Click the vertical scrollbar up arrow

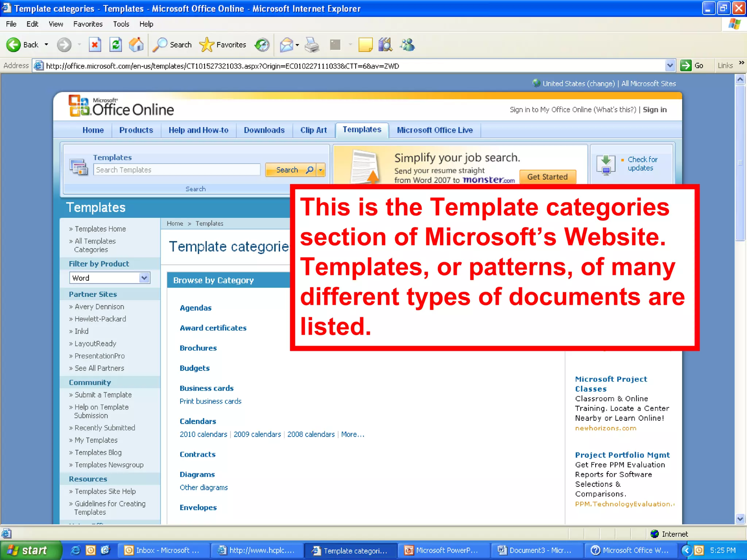click(x=740, y=79)
